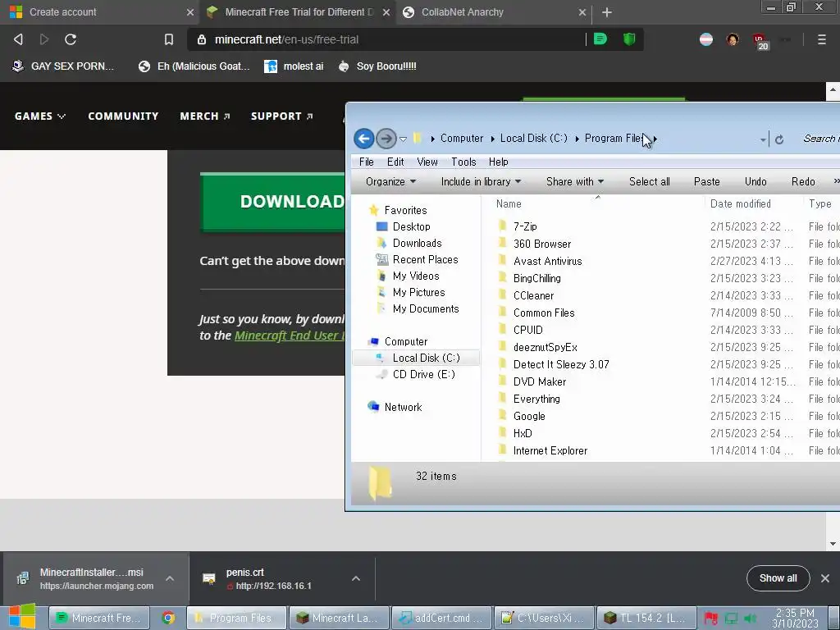Click the volume icon in system tray
Viewport: 840px width, 630px height.
tap(750, 619)
